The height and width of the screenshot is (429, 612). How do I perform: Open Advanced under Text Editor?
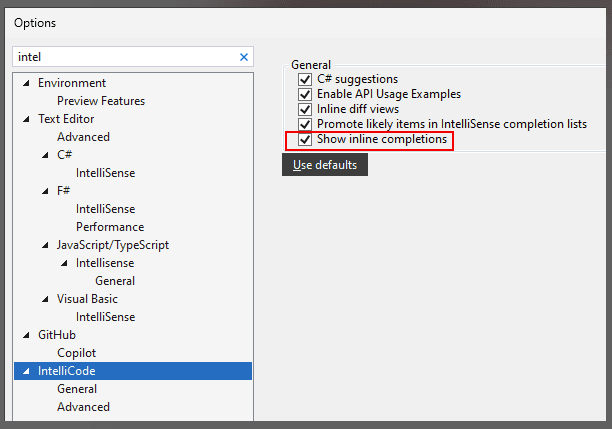tap(83, 137)
